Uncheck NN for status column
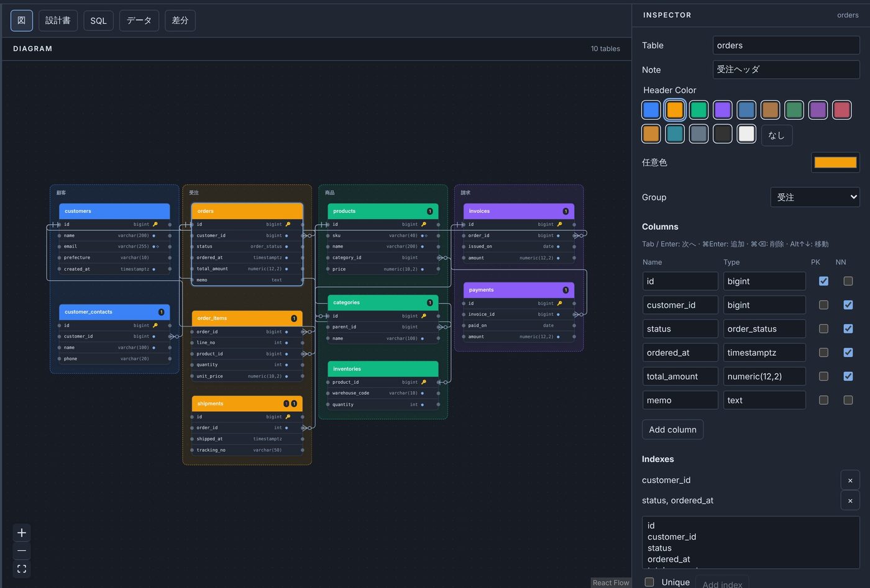 point(848,328)
